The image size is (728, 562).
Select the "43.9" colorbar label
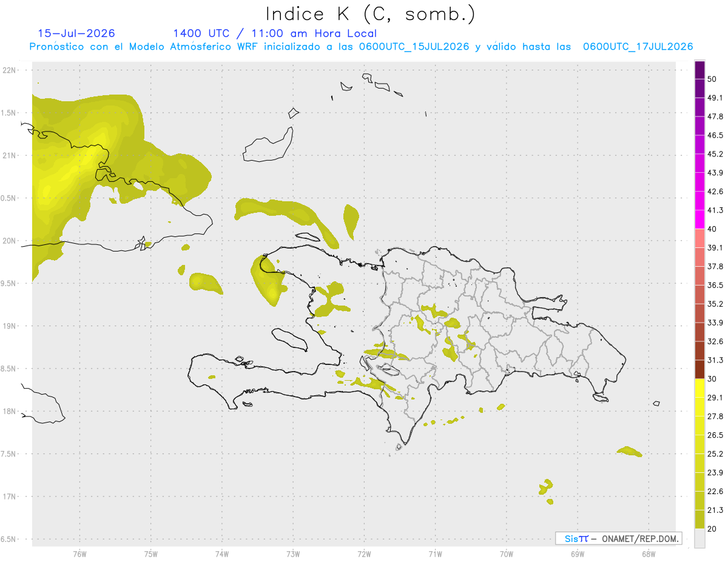tap(715, 173)
